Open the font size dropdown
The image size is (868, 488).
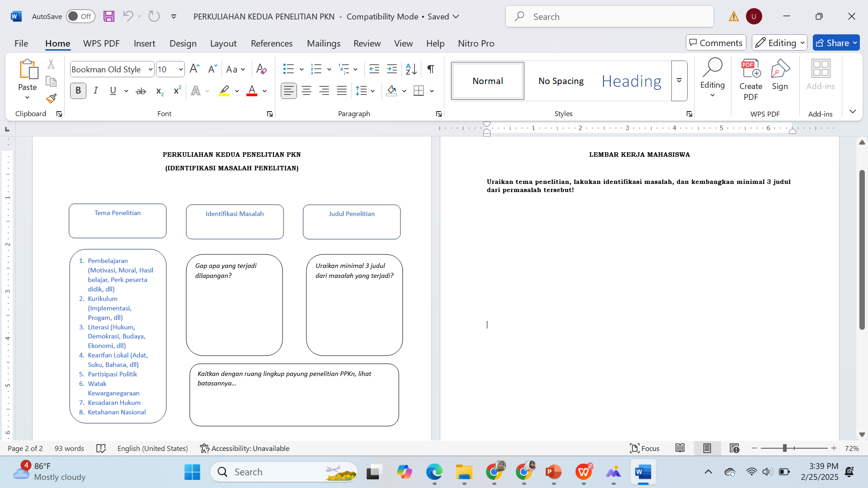click(180, 69)
